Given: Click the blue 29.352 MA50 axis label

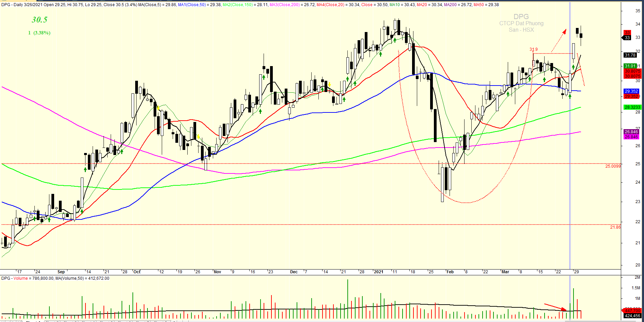Looking at the screenshot, I should pos(631,91).
